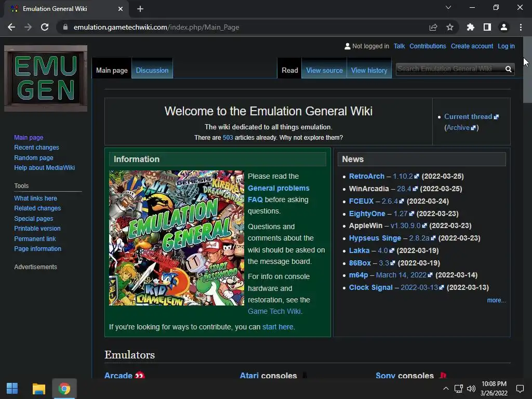Image resolution: width=532 pixels, height=399 pixels.
Task: Close the Emulation General Wiki tab
Action: 121,9
